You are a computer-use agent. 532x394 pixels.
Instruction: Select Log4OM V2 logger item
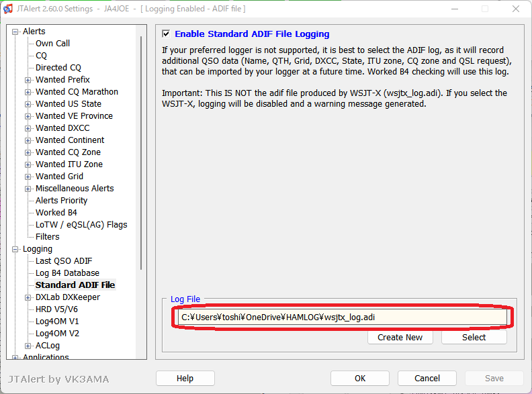(57, 334)
